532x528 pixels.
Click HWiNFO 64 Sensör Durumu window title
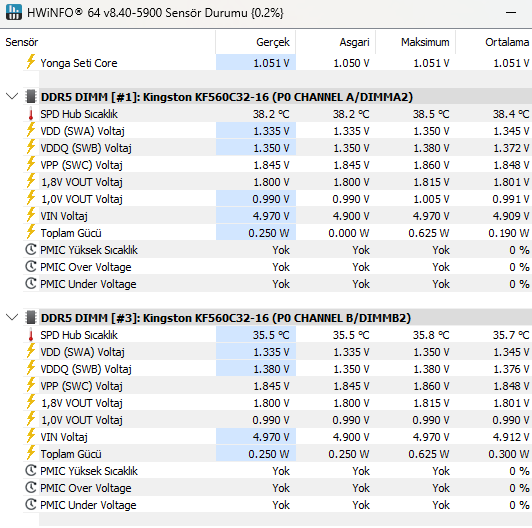[x=155, y=13]
